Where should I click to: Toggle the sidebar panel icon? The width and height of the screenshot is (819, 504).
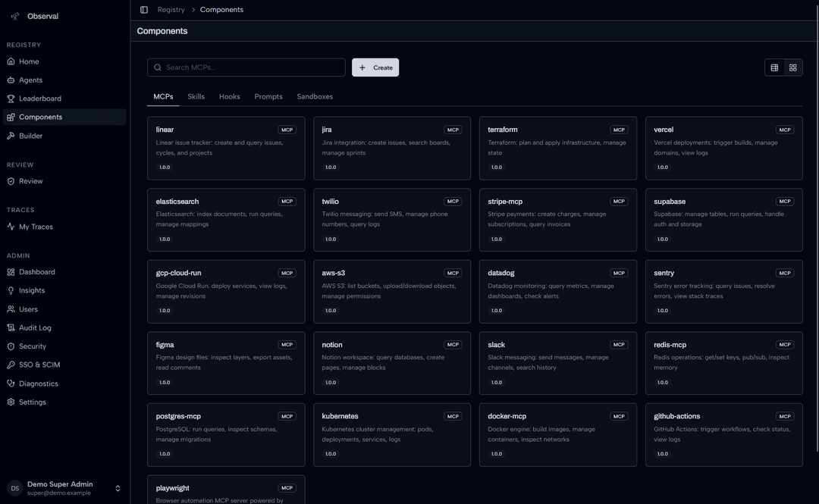(144, 10)
